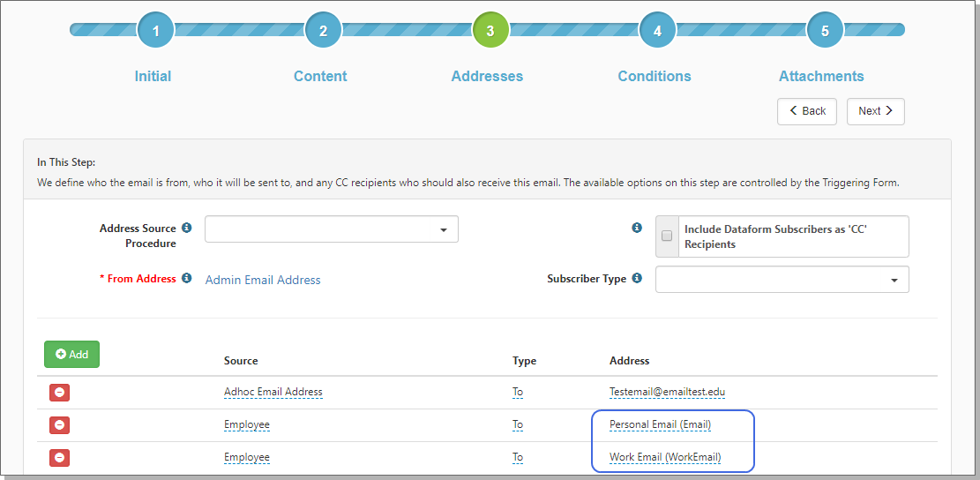This screenshot has width=980, height=480.
Task: Switch to the Content step
Action: (x=323, y=31)
